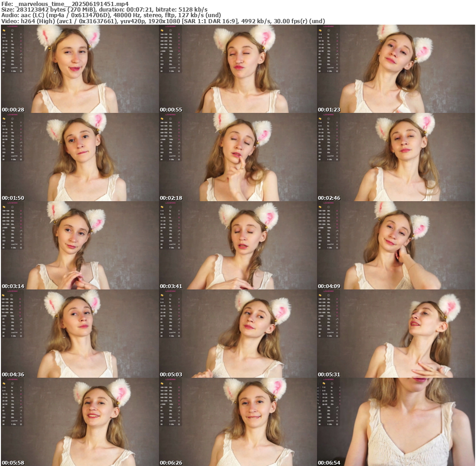Click the 00:03:14 timestamp label
Screen dimensions: 476x466
13,286
